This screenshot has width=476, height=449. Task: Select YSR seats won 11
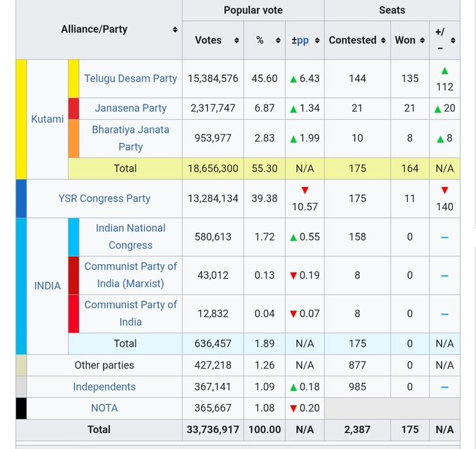coord(409,198)
